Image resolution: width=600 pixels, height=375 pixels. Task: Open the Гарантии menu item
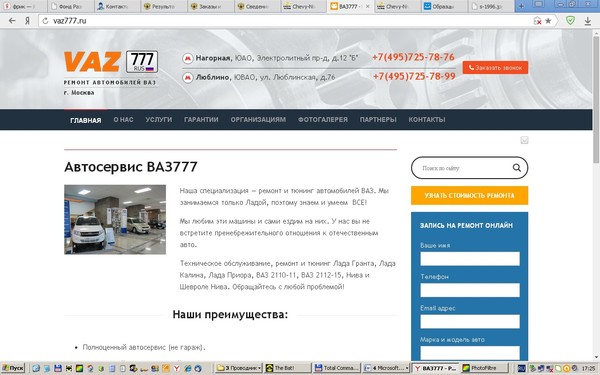click(201, 120)
